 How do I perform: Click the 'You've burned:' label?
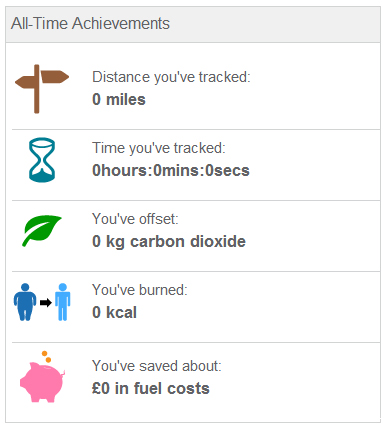tap(140, 290)
